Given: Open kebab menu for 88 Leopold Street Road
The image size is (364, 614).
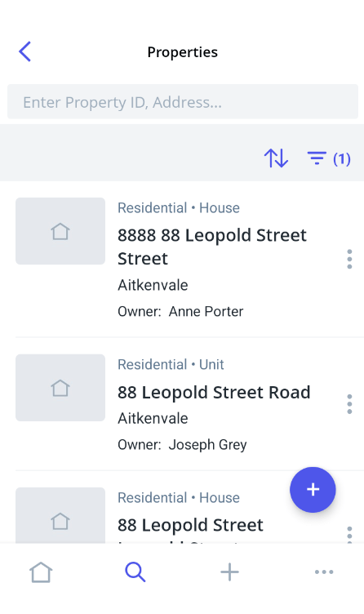Looking at the screenshot, I should point(349,404).
